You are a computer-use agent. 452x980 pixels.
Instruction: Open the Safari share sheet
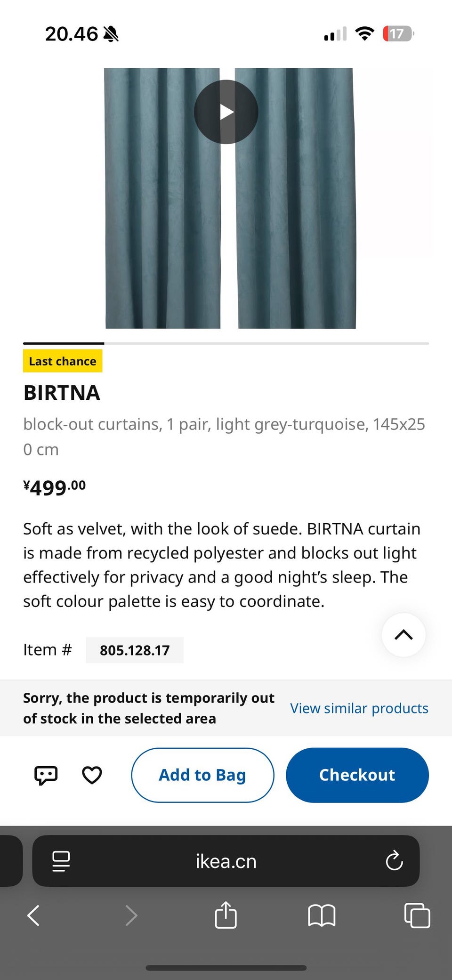point(226,915)
